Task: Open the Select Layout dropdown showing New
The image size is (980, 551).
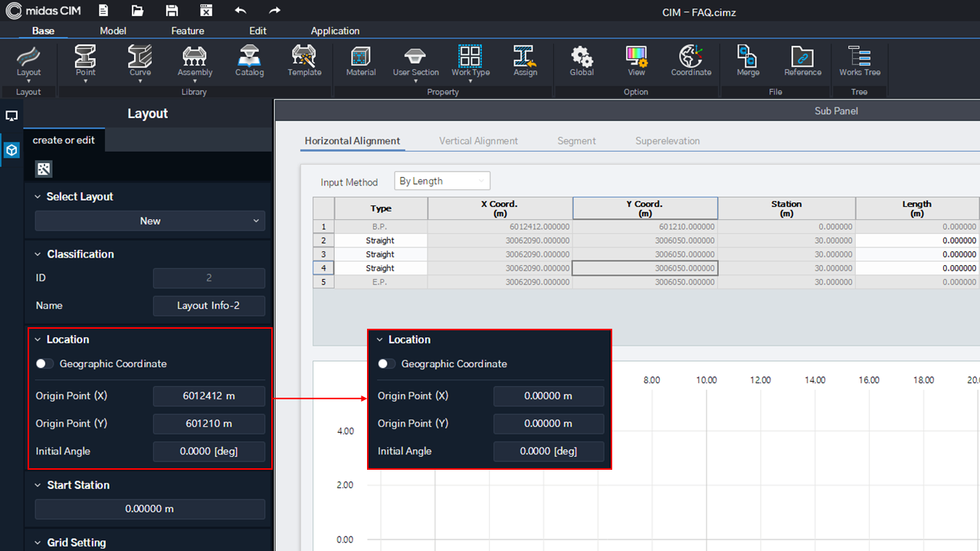Action: [x=149, y=221]
